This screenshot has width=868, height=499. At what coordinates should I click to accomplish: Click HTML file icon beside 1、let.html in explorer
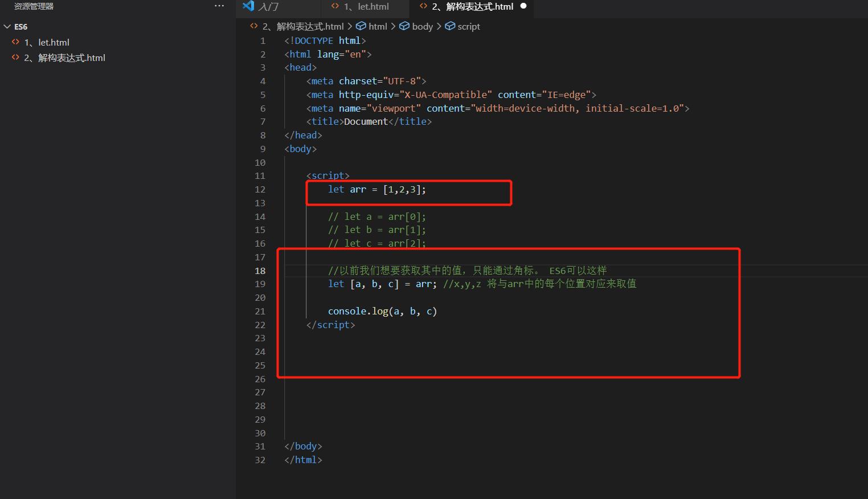[x=16, y=42]
